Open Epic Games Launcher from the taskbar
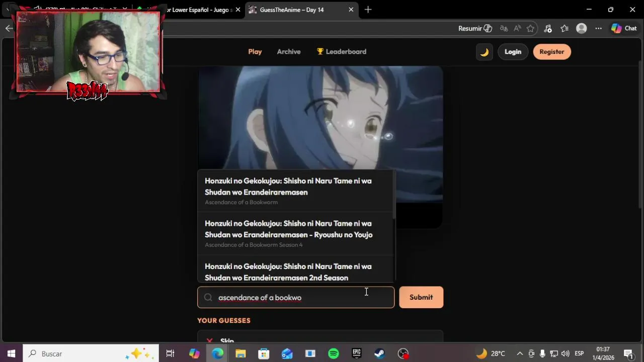The image size is (644, 362). point(357,353)
